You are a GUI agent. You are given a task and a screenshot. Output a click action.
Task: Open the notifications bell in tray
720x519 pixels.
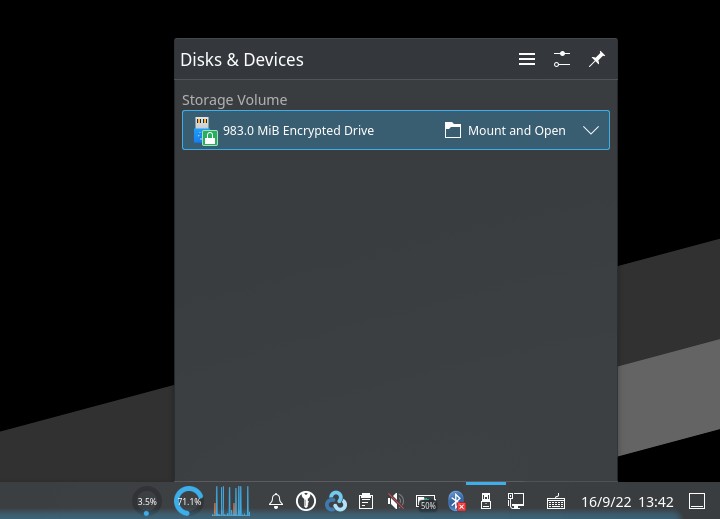tap(276, 501)
